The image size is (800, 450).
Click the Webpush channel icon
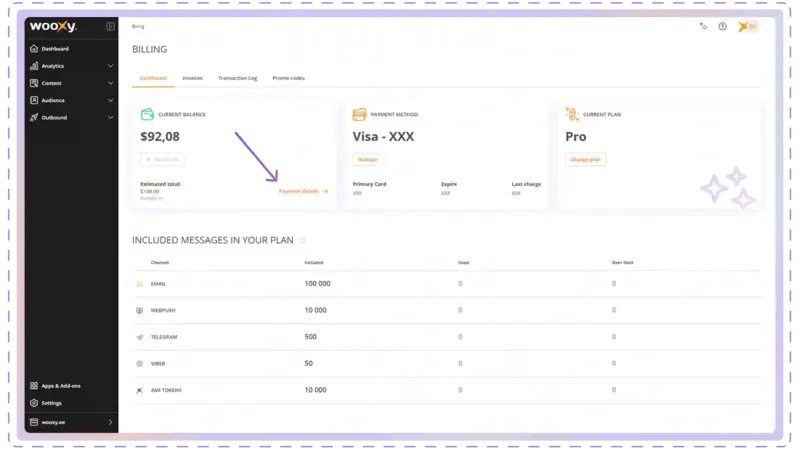[139, 311]
